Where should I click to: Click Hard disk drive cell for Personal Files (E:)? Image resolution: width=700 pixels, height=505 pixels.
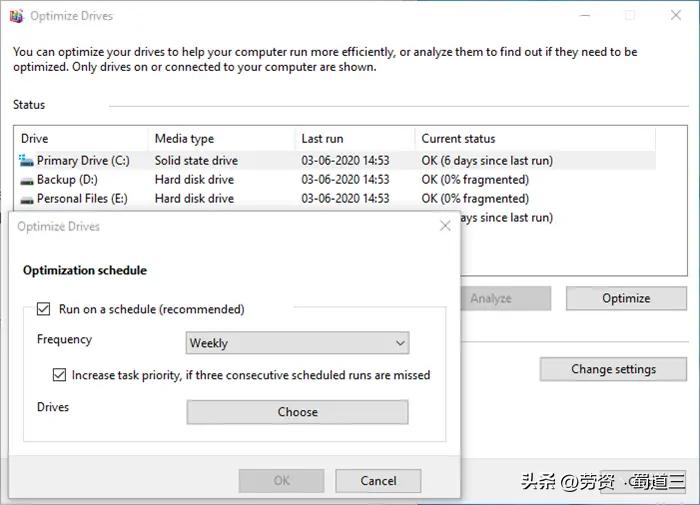click(x=194, y=198)
